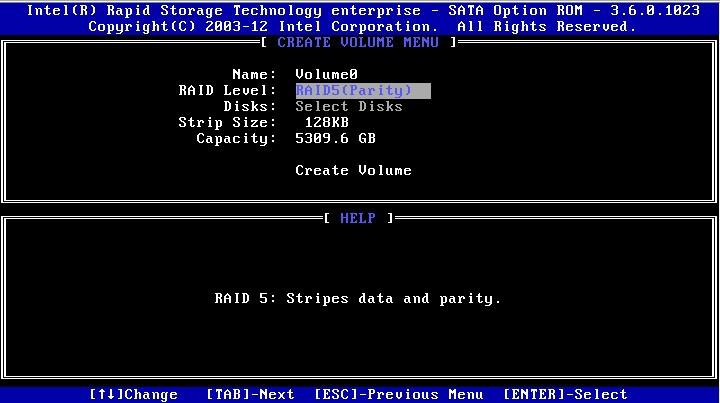Image resolution: width=720 pixels, height=403 pixels.
Task: Click the HELP panel header
Action: point(358,218)
